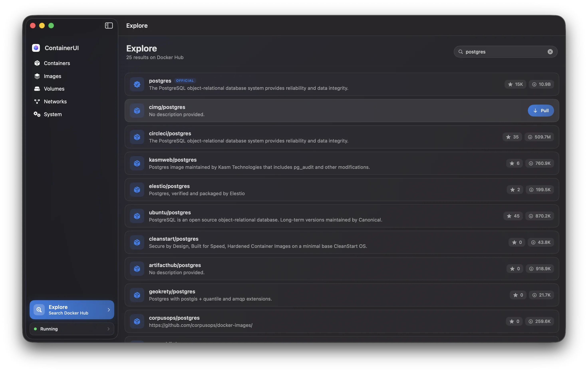Select the artifacthub/postgres result
Viewport: 588px width, 372px height.
[x=342, y=269]
